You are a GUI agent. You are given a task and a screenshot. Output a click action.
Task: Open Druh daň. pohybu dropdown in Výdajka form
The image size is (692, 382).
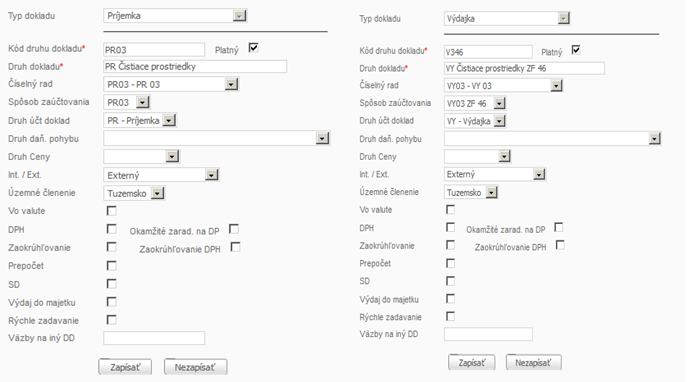coord(553,139)
